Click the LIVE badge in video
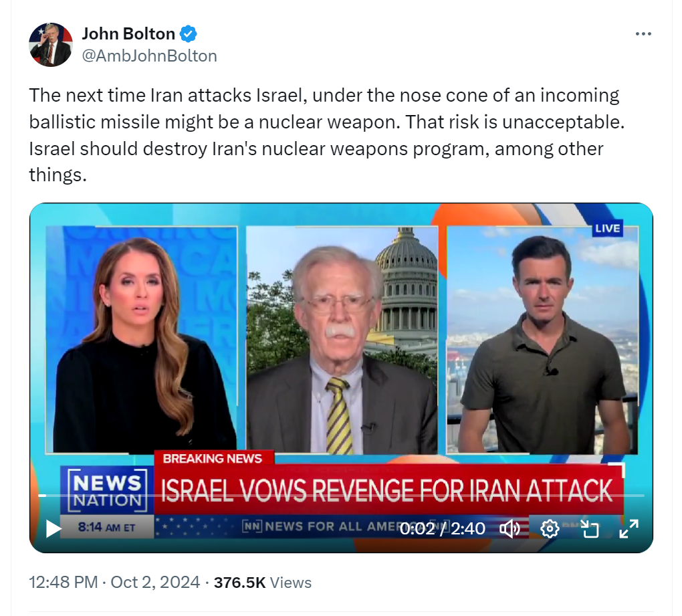Image resolution: width=682 pixels, height=616 pixels. point(608,228)
